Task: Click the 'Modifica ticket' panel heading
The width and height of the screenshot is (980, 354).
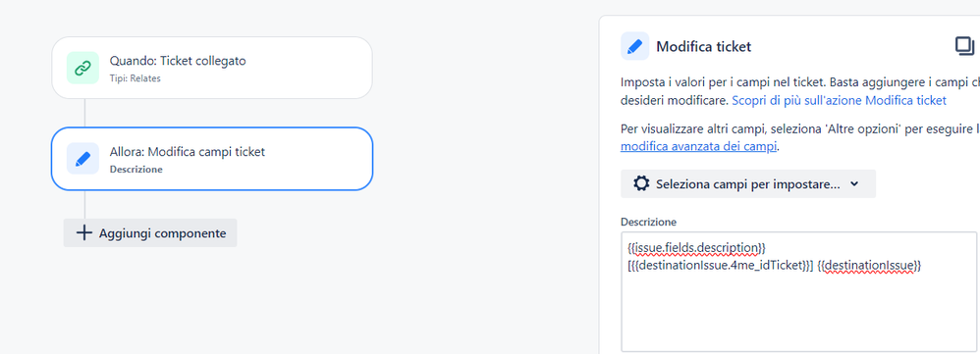Action: pyautogui.click(x=704, y=46)
